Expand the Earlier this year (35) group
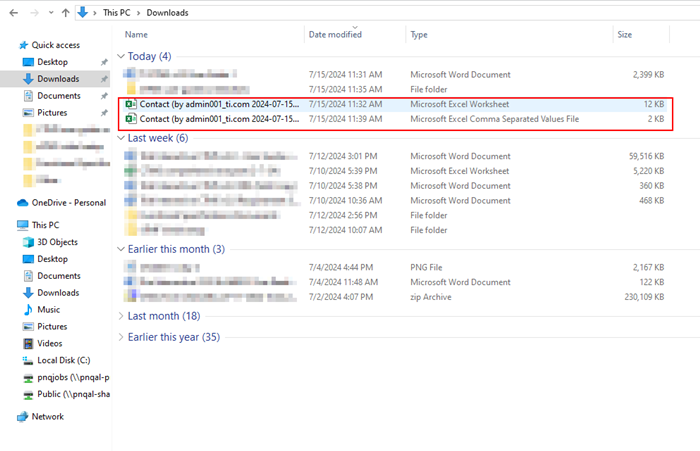The image size is (700, 451). tap(121, 337)
